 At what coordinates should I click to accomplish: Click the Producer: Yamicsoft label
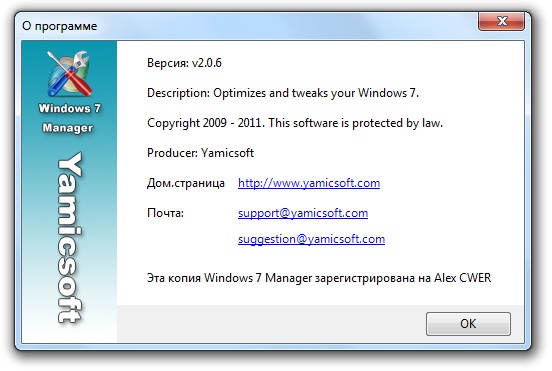200,153
